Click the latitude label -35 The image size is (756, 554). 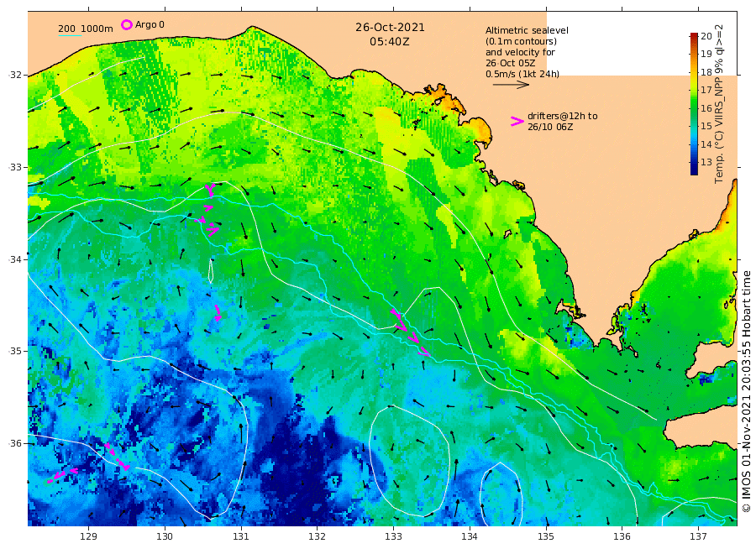(15, 351)
